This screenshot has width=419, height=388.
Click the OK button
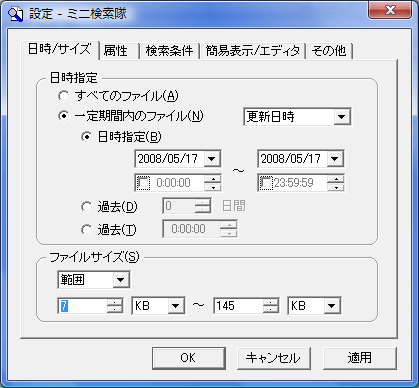pyautogui.click(x=189, y=358)
